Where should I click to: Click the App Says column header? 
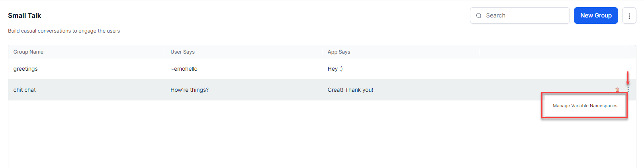coord(339,52)
